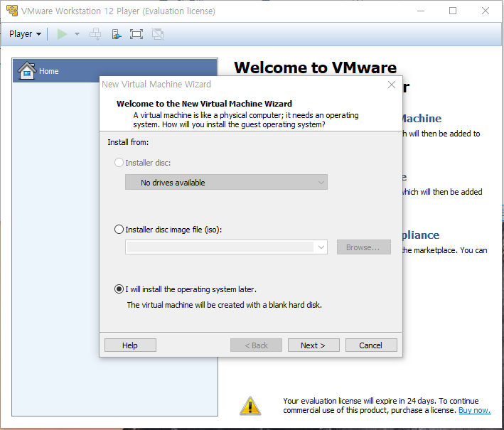Close the New Virtual Machine Wizard dialog
504x430 pixels.
(x=392, y=85)
